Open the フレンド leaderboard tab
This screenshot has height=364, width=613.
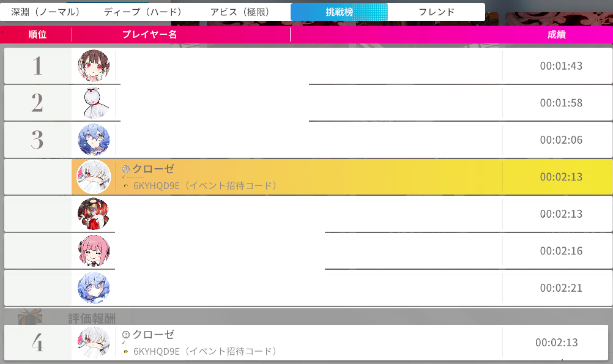pyautogui.click(x=436, y=12)
